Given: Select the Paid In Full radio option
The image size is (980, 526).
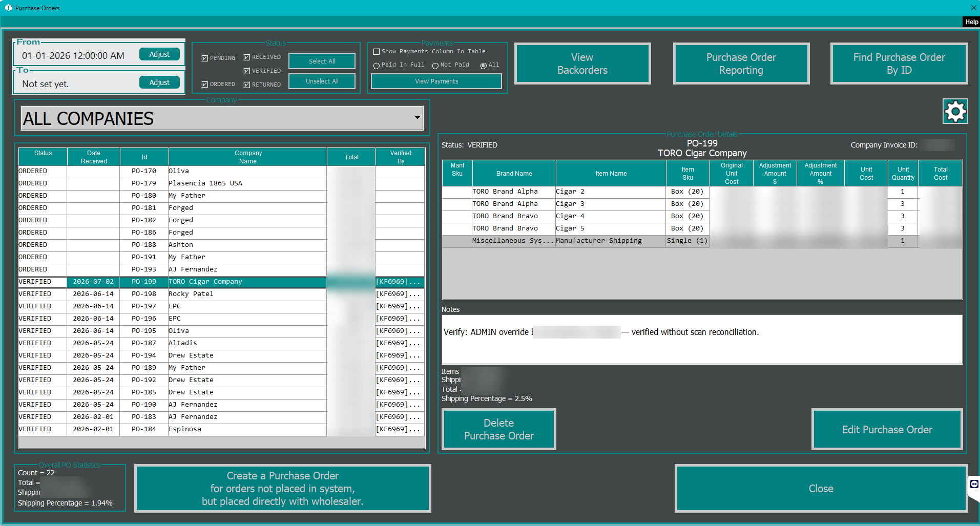Looking at the screenshot, I should 377,65.
